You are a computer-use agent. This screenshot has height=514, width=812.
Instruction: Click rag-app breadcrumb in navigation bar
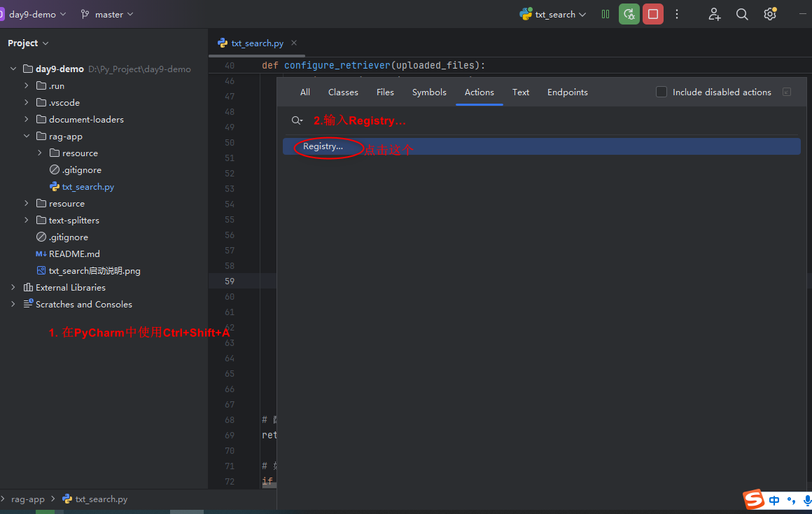(28, 499)
